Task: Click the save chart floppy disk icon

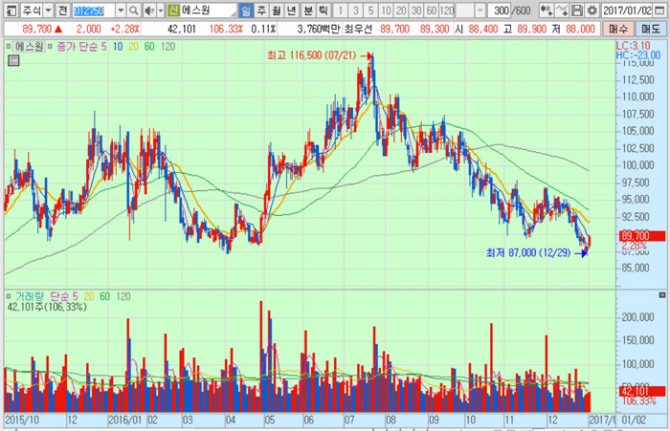Action: pos(578,9)
